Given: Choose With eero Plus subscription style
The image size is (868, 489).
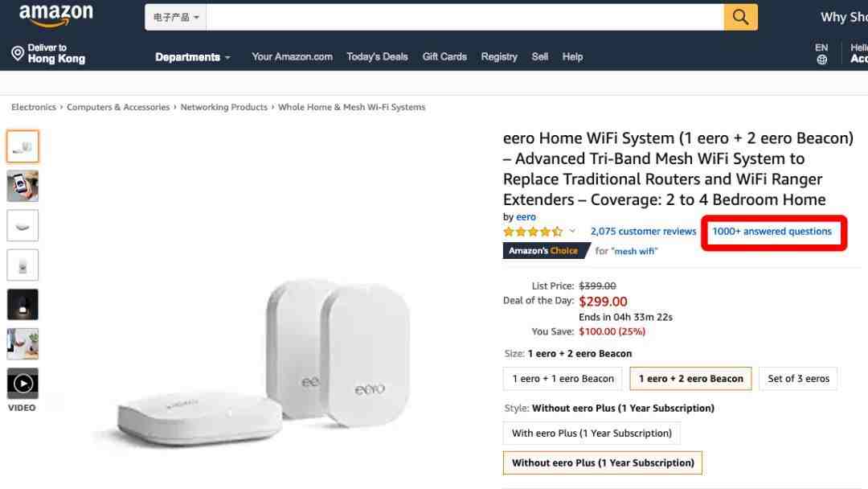Looking at the screenshot, I should point(592,434).
